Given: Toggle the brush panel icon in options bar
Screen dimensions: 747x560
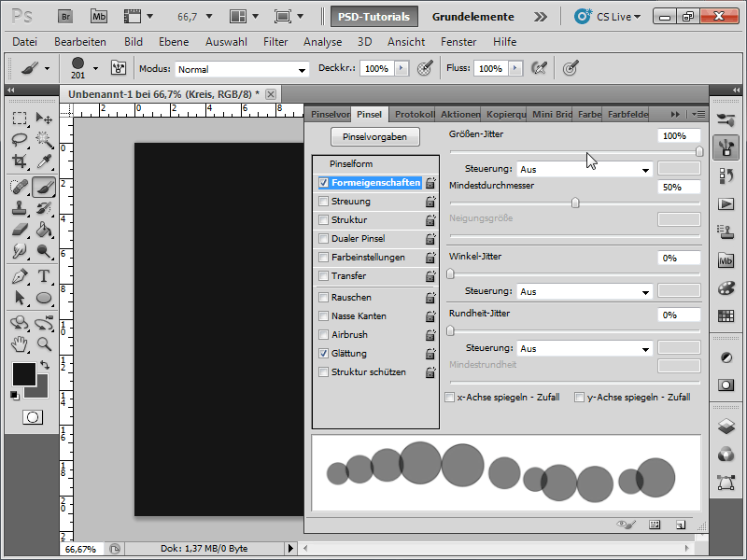Looking at the screenshot, I should click(119, 68).
